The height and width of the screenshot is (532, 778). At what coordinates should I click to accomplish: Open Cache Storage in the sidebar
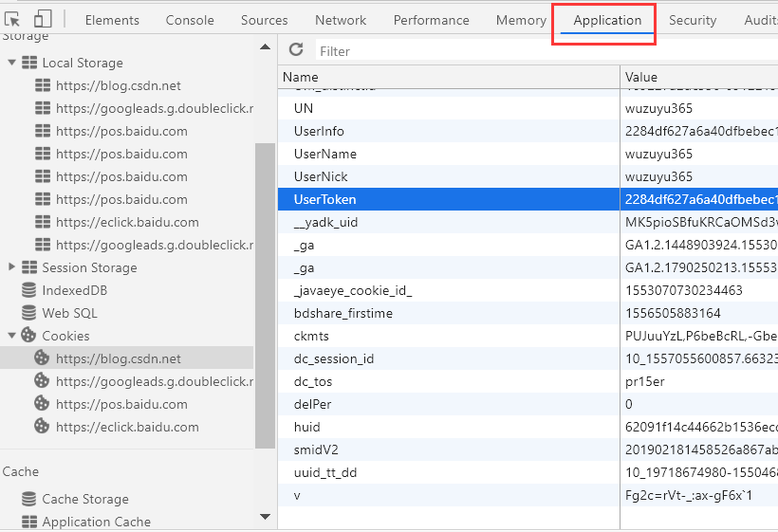point(85,499)
